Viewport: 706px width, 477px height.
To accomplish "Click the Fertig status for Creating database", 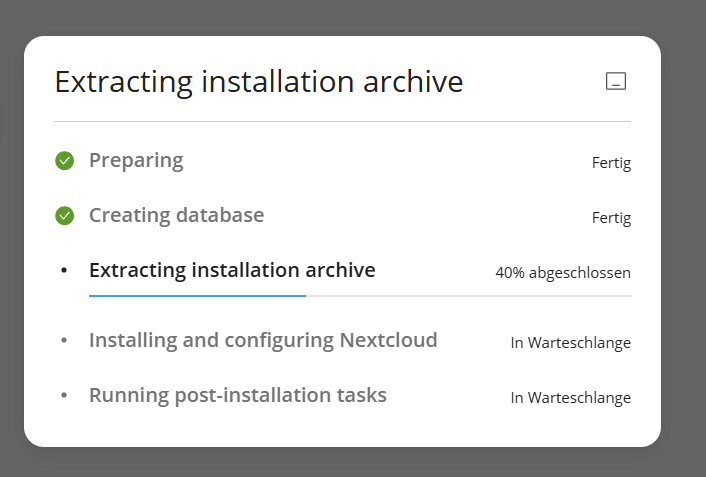I will pos(611,217).
